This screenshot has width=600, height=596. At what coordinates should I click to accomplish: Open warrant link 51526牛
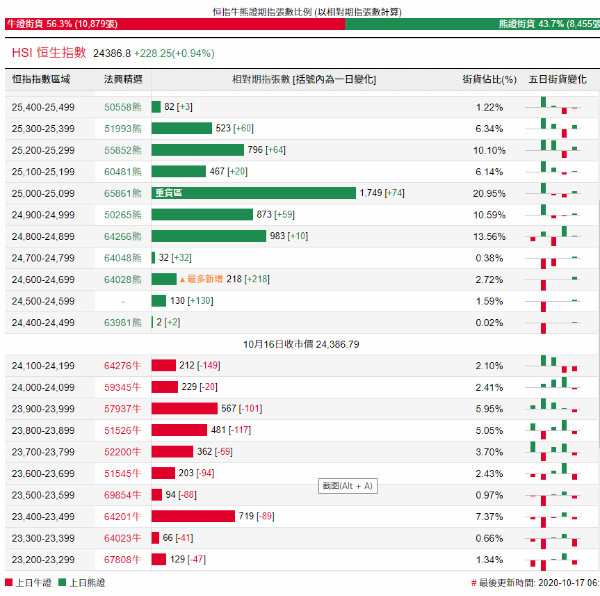pos(122,430)
